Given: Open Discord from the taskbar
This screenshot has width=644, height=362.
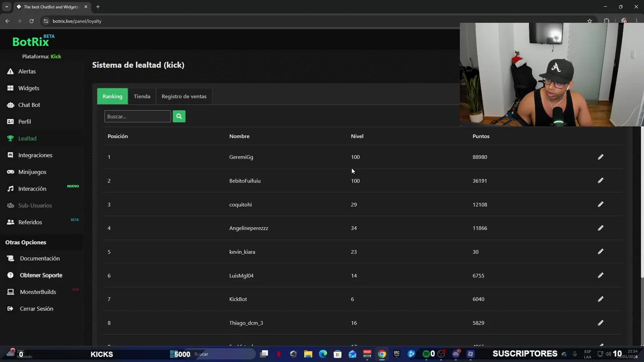Looking at the screenshot, I should 456,354.
